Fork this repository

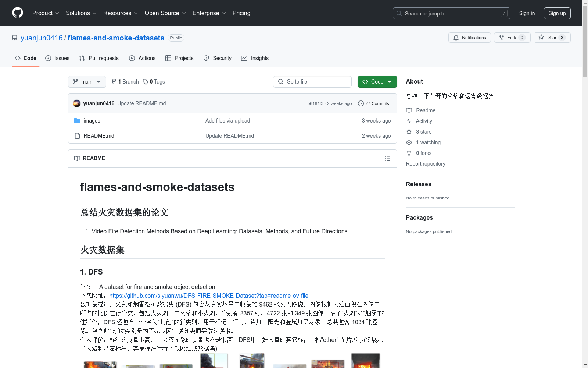pyautogui.click(x=512, y=38)
